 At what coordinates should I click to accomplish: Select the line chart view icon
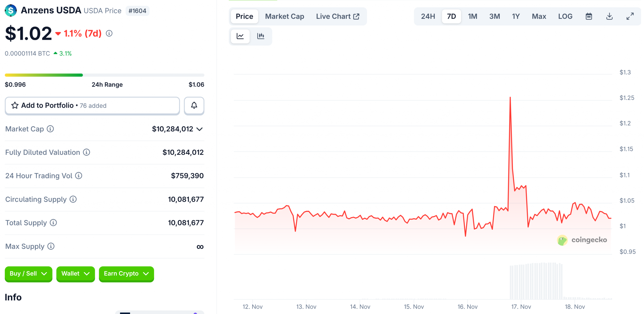point(240,36)
